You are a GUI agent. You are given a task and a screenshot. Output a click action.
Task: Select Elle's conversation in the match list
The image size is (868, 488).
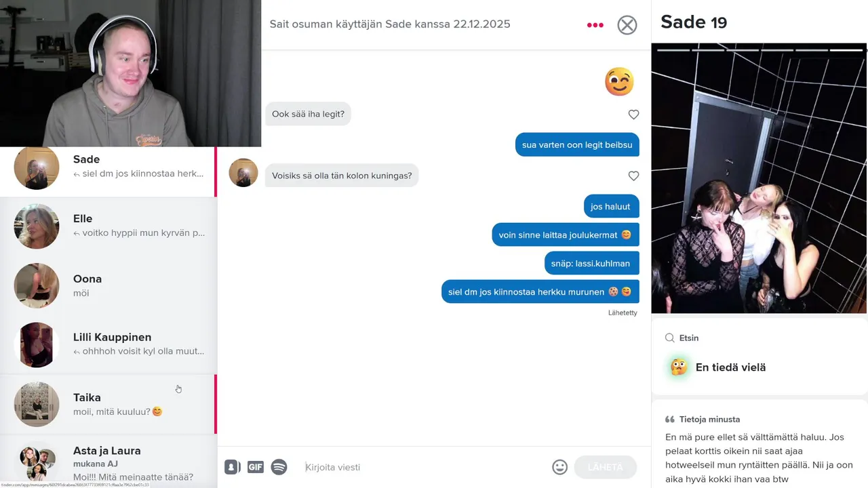tap(108, 226)
